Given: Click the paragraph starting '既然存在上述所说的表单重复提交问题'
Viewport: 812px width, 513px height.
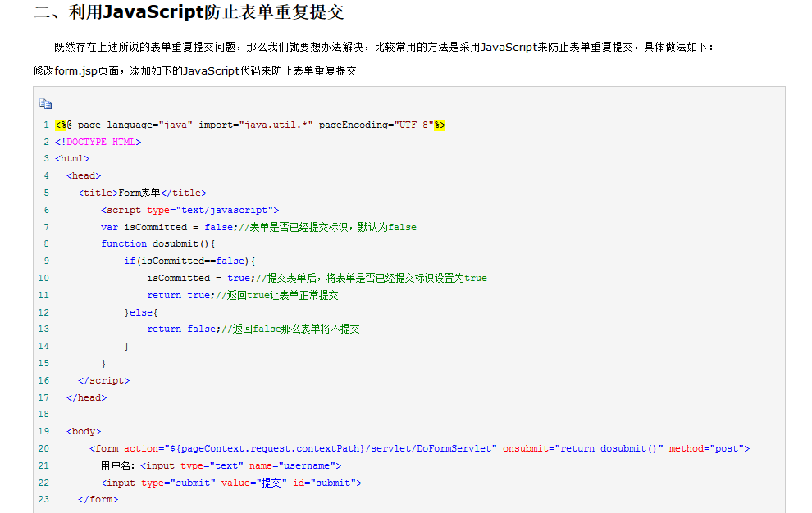Looking at the screenshot, I should 384,47.
